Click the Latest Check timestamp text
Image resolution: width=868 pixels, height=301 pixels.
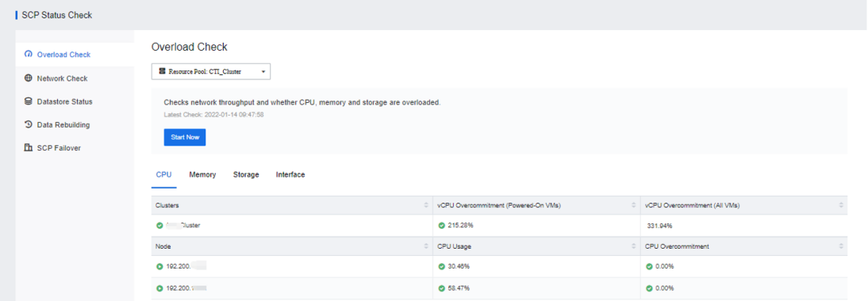click(x=213, y=115)
